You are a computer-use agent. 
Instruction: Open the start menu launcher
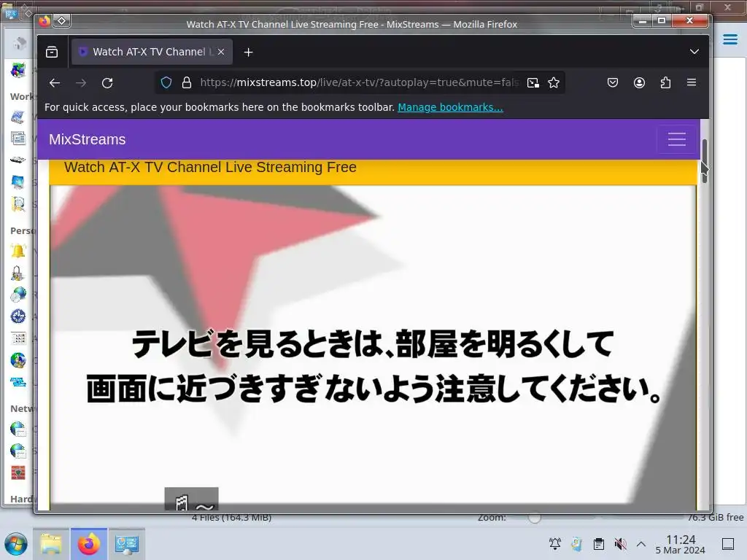16,544
